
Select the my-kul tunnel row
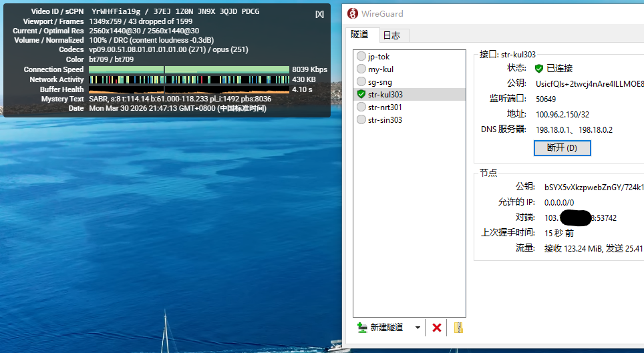410,69
